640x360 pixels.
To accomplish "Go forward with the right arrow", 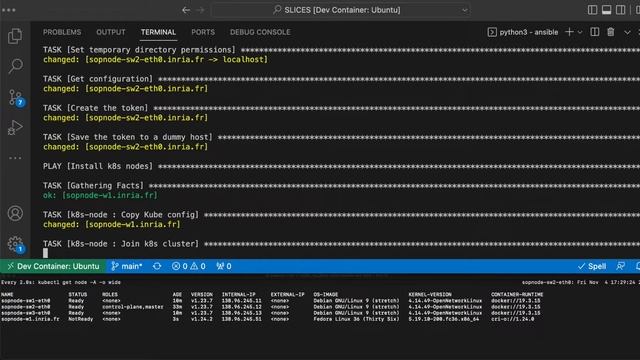I will (200, 10).
